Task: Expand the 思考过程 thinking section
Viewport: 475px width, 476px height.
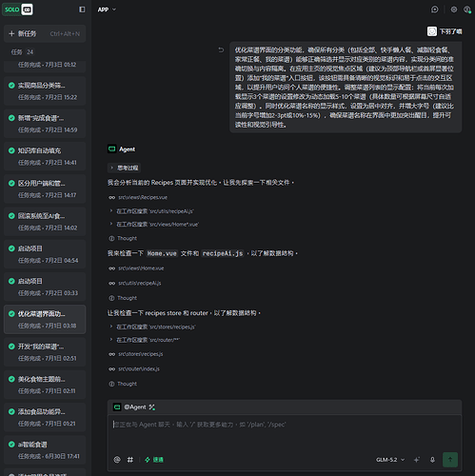Action: (124, 168)
